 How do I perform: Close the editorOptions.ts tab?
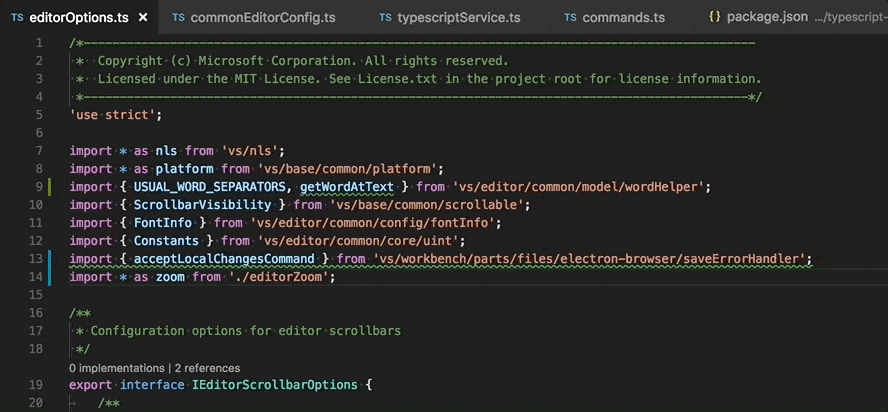click(143, 18)
